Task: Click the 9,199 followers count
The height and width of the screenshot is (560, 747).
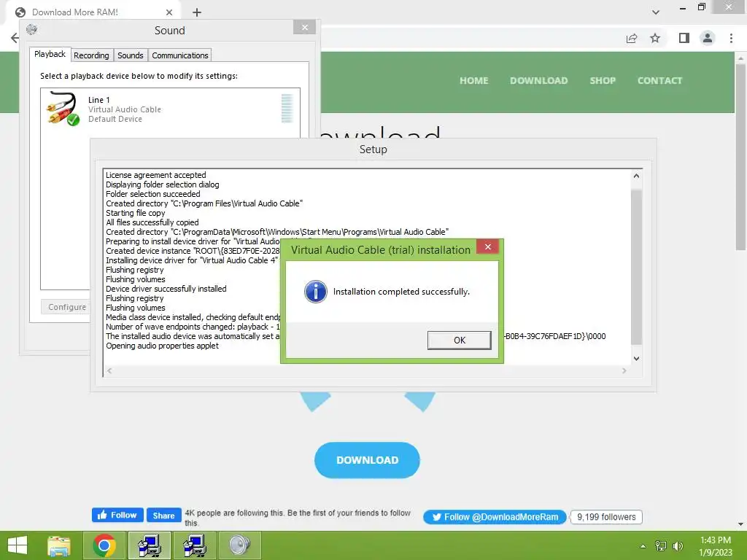Action: [606, 517]
